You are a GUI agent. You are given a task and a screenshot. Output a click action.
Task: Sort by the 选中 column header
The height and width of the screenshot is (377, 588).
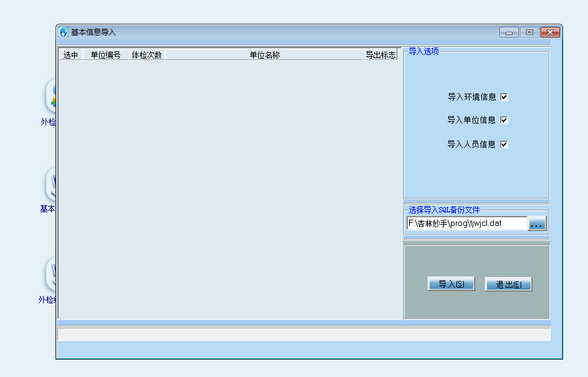point(71,55)
